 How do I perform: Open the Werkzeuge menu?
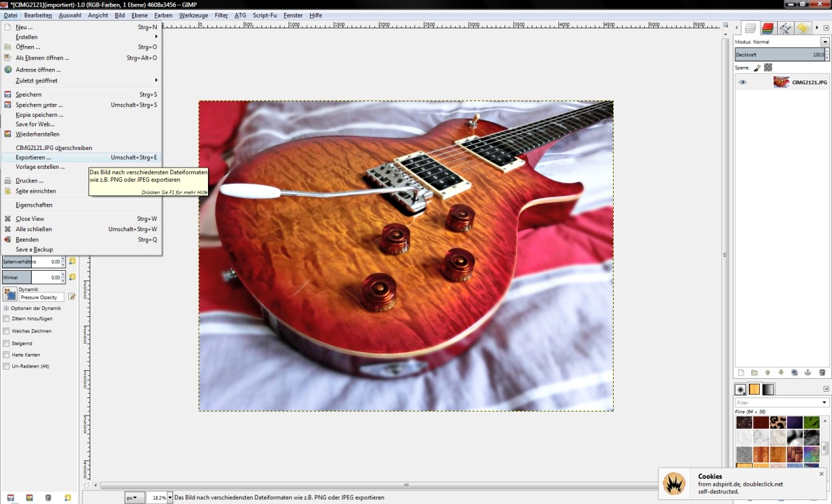194,15
